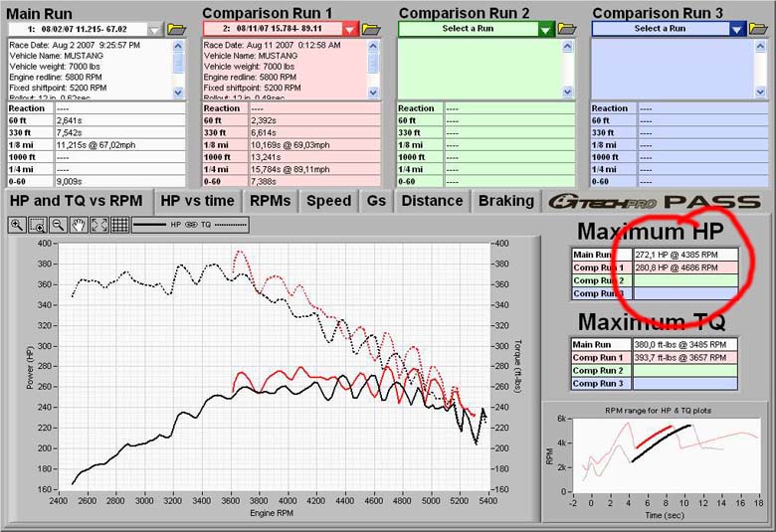Open the RPMs tab
Image resolution: width=776 pixels, height=532 pixels.
271,201
